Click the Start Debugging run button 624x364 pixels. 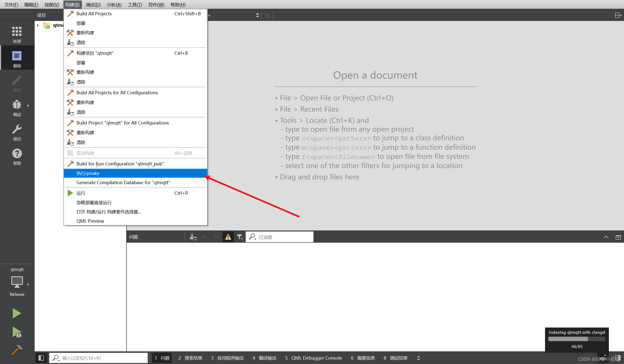click(x=17, y=333)
